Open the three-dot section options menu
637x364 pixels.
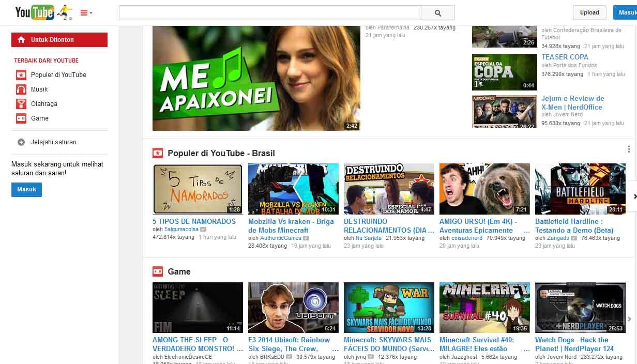[629, 149]
